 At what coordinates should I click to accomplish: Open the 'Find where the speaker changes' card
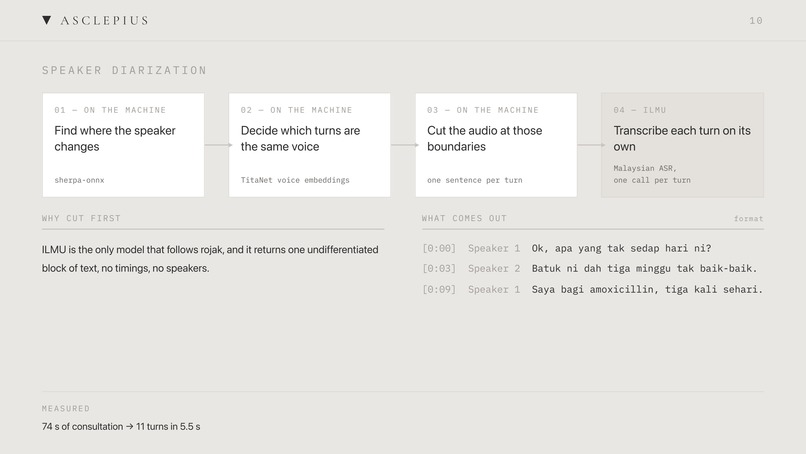pyautogui.click(x=123, y=145)
